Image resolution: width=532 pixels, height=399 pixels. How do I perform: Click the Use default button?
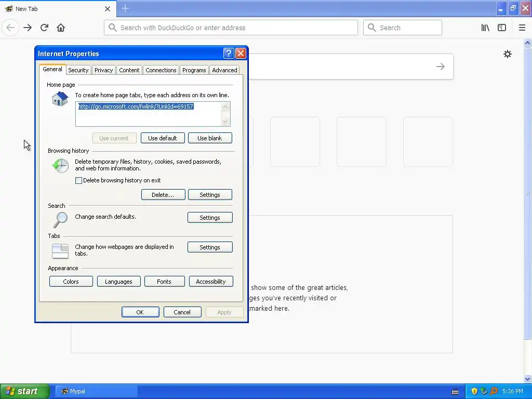[163, 138]
